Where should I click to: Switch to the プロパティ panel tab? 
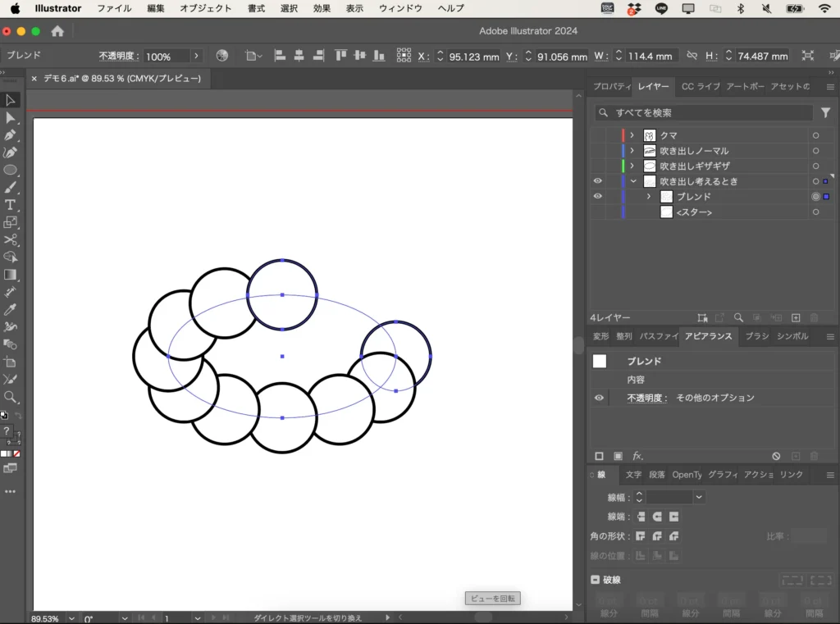(611, 86)
